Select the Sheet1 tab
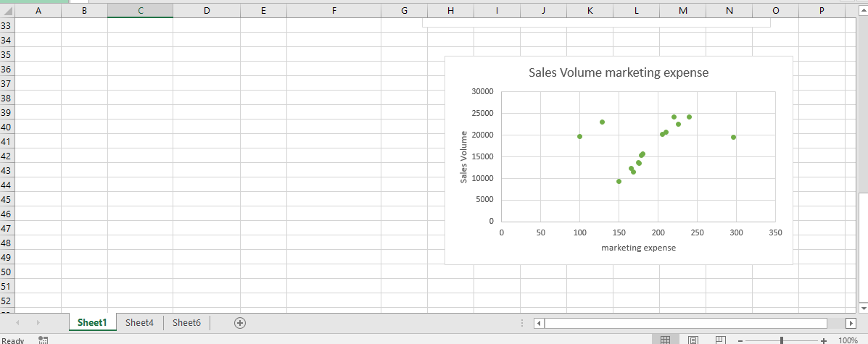 (92, 323)
